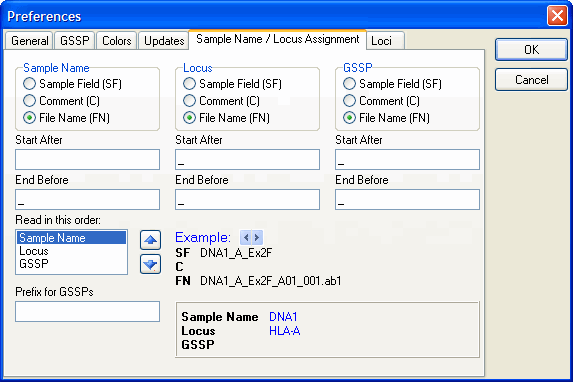
Task: Show next example with right arrow
Action: coord(257,238)
